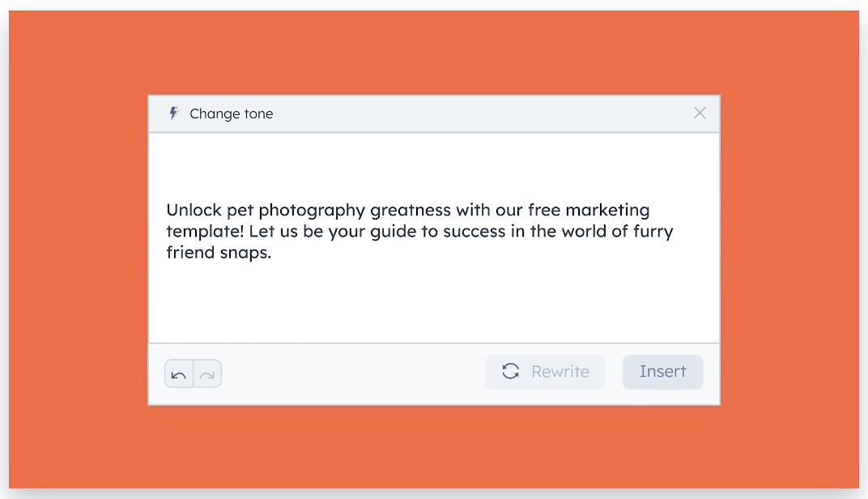
Task: Click the circular arrows Rewrite icon
Action: [511, 371]
